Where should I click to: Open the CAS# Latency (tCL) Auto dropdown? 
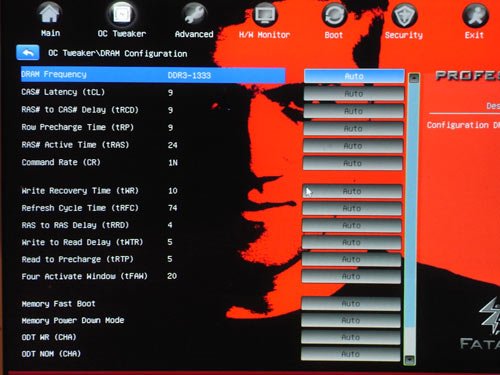[354, 94]
